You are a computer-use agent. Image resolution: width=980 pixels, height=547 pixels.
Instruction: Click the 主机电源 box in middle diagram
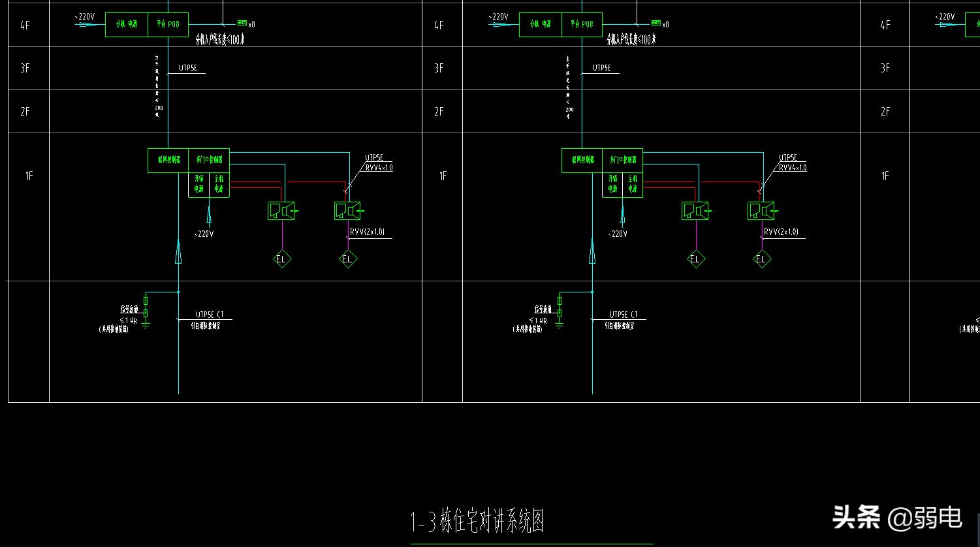[x=632, y=184]
